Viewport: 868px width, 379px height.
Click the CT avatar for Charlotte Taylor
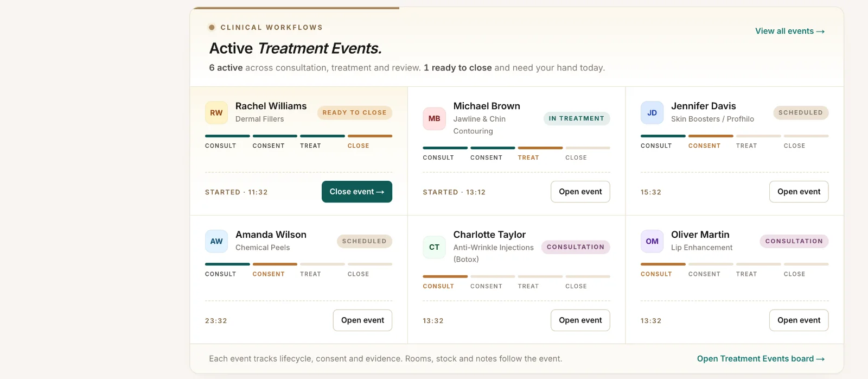point(434,247)
